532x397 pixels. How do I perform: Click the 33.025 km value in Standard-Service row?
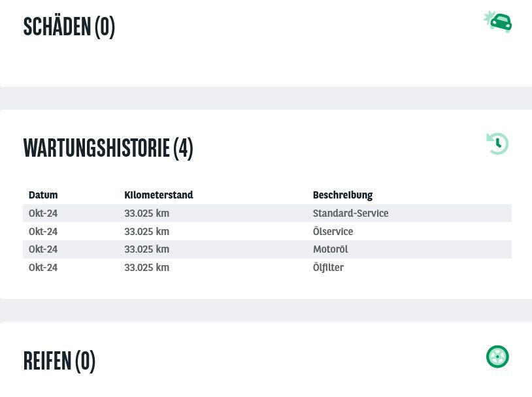point(146,214)
